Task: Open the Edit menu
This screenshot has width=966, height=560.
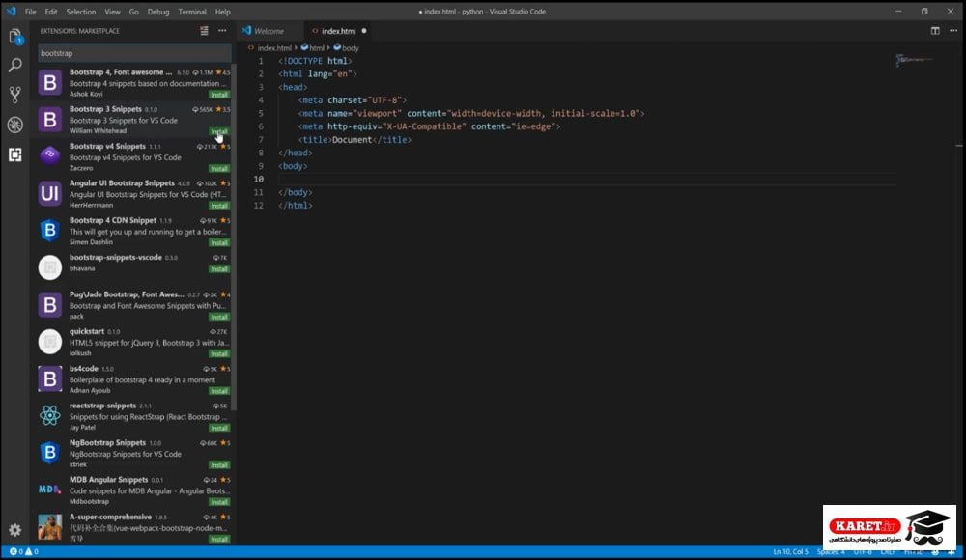Action: 51,12
